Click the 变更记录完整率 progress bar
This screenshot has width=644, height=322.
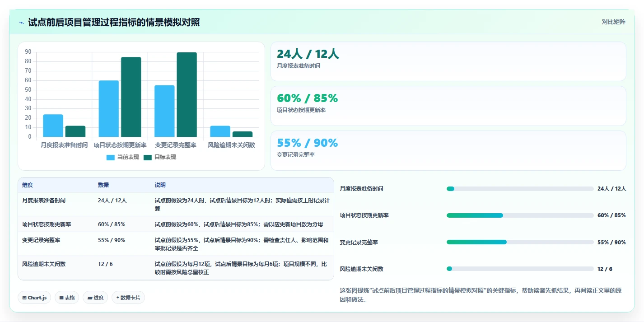[x=520, y=242]
